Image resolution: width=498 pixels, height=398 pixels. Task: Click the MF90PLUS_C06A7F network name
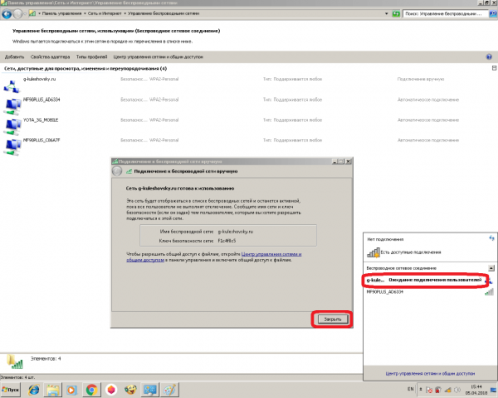[41, 140]
